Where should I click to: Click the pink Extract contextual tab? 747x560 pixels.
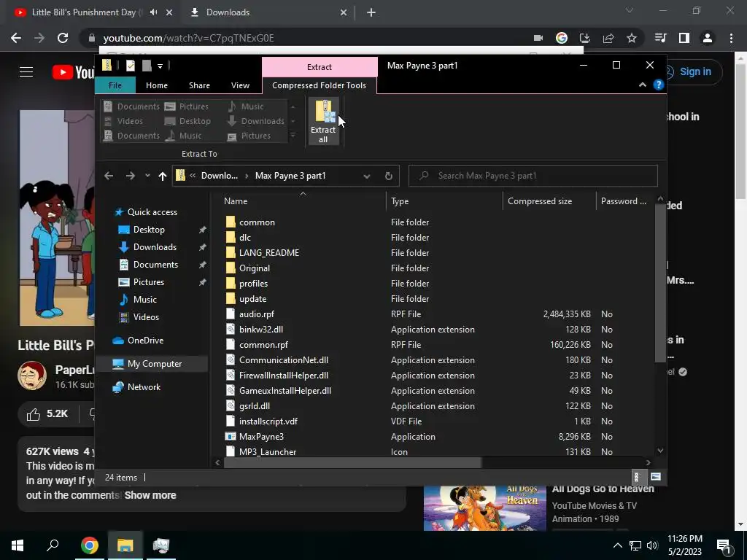320,67
